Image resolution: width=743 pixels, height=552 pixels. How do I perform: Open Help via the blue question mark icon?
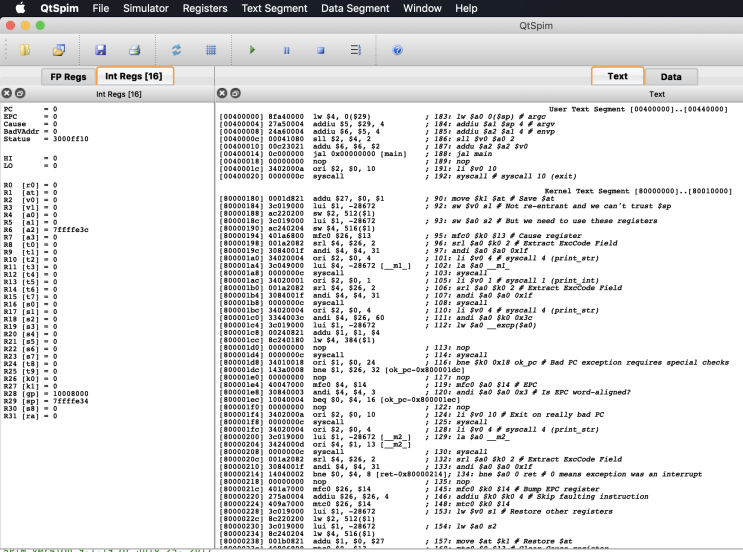(x=397, y=49)
